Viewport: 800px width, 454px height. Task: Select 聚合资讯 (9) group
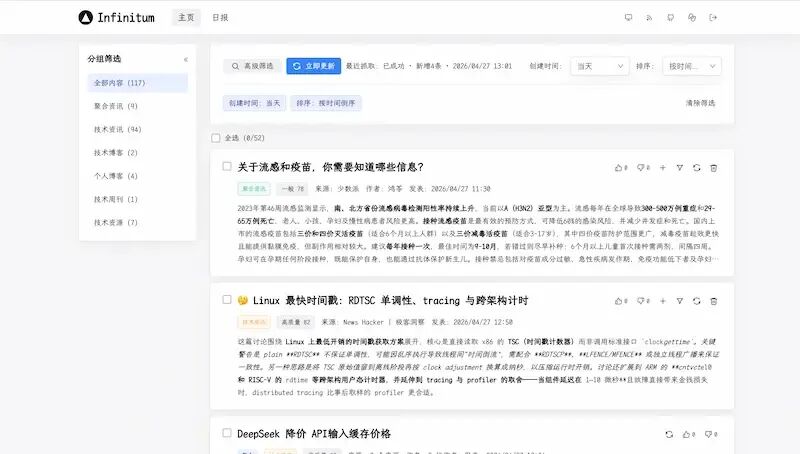click(138, 106)
